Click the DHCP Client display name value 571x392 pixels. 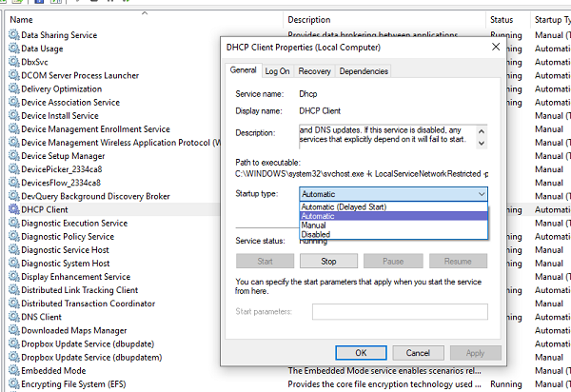pos(320,111)
